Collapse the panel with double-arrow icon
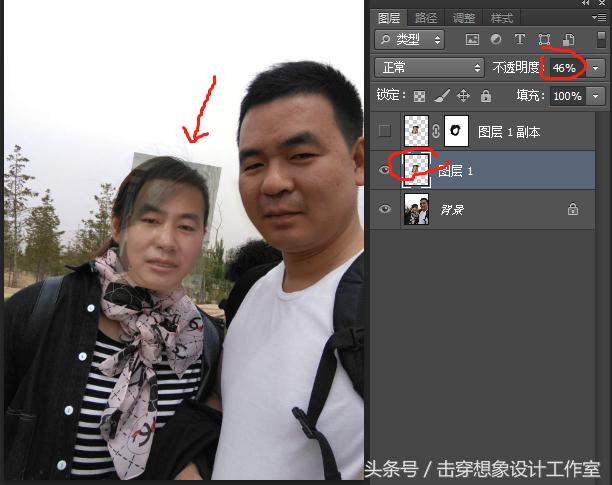 coord(585,3)
